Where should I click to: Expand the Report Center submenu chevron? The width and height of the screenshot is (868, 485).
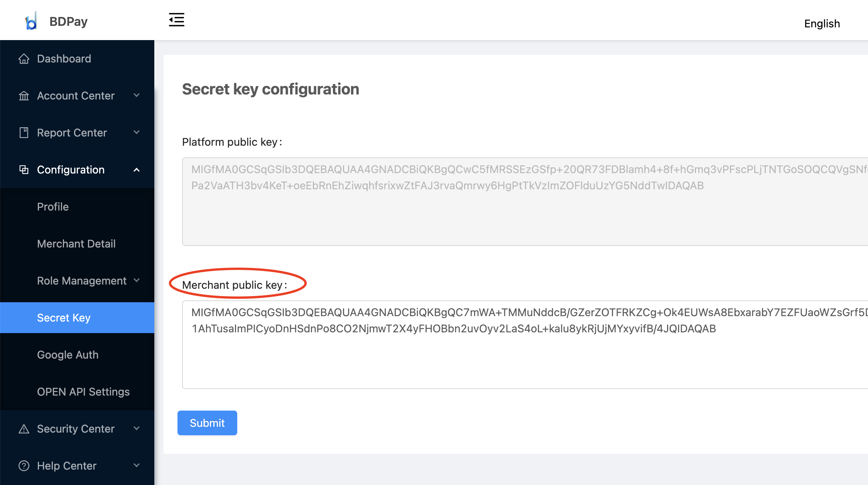[x=137, y=132]
